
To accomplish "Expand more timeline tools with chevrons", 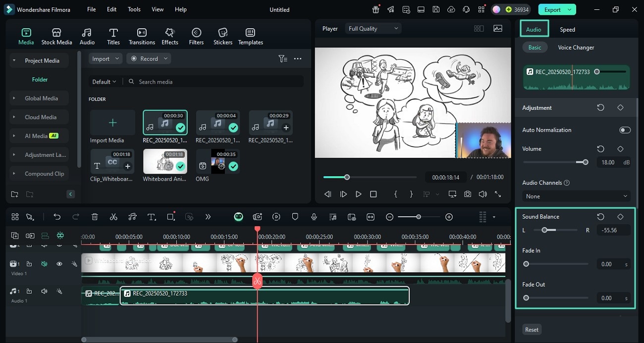I will tap(208, 217).
